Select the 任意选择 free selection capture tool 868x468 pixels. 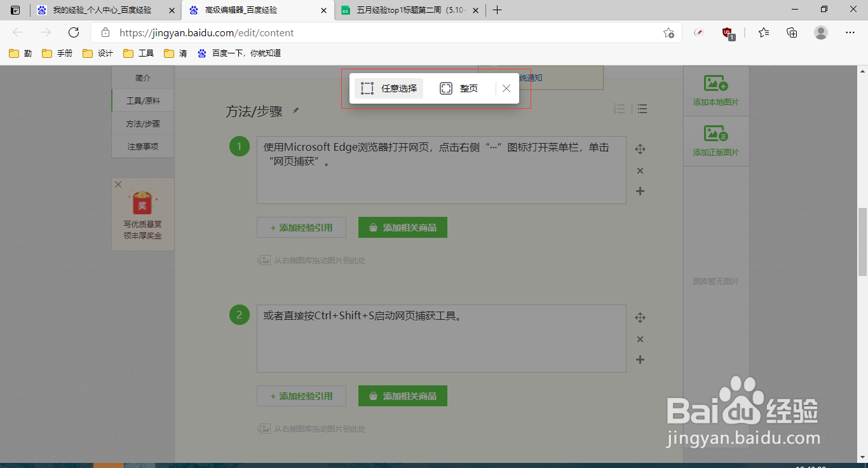click(x=388, y=88)
